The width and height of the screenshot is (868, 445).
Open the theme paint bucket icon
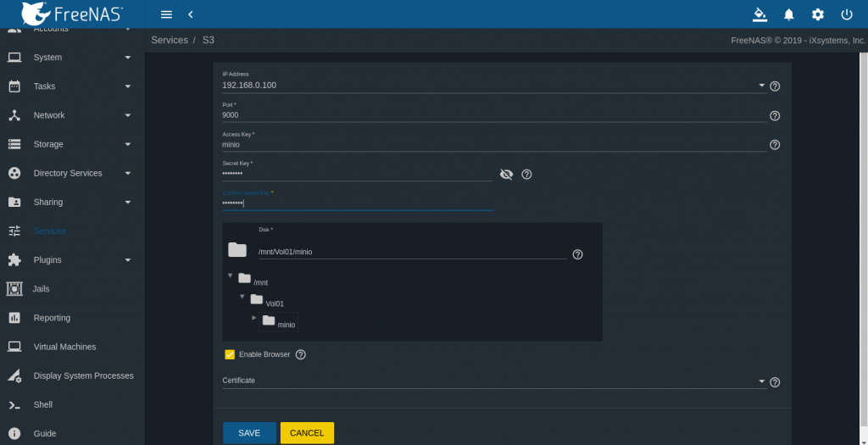tap(759, 14)
